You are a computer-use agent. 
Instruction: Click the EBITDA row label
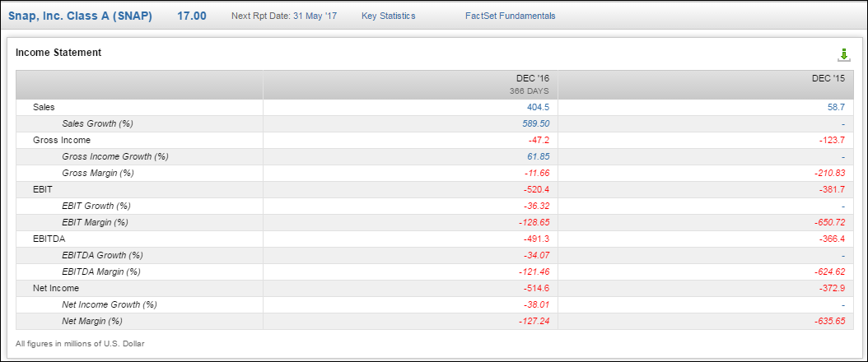click(49, 239)
